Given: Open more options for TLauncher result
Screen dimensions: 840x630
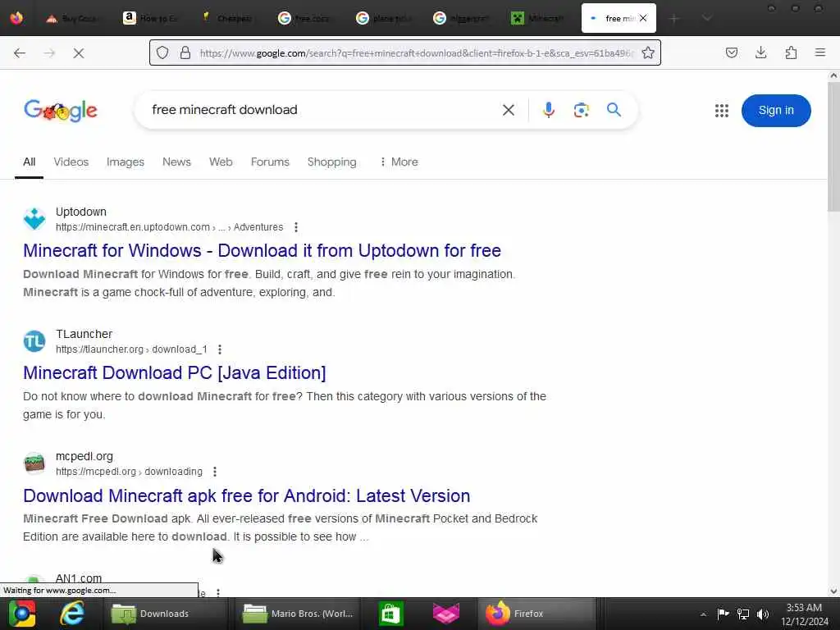Looking at the screenshot, I should click(x=220, y=349).
